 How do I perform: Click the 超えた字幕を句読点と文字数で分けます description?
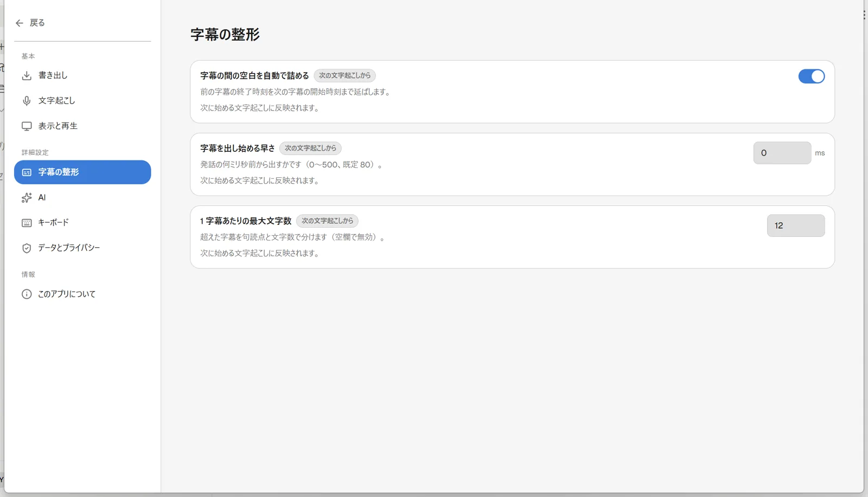[x=292, y=237]
